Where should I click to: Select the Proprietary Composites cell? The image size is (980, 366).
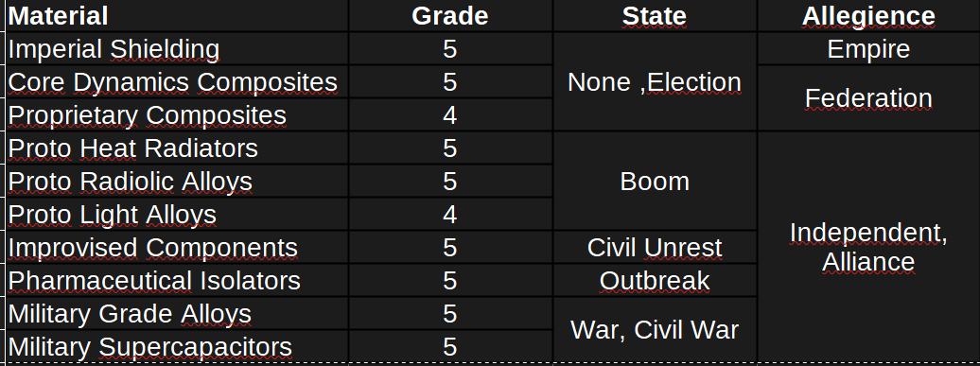[177, 115]
